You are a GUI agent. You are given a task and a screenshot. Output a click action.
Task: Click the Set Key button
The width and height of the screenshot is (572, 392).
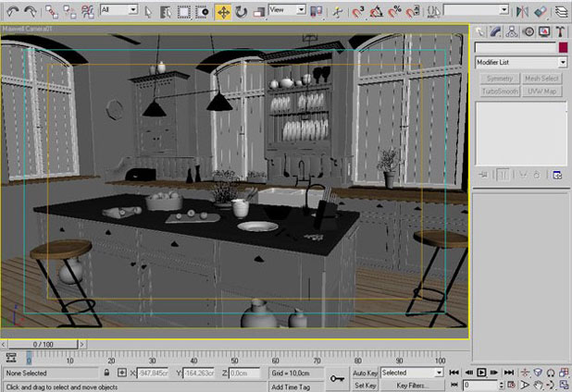click(365, 386)
